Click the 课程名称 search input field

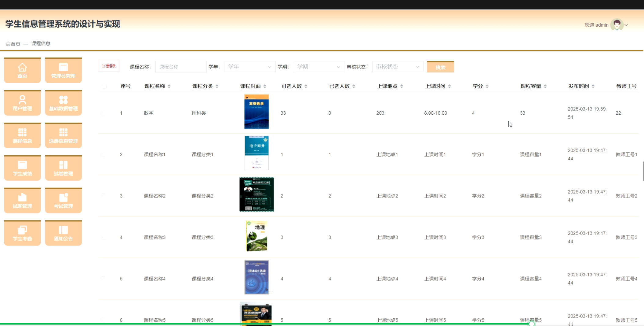click(181, 67)
